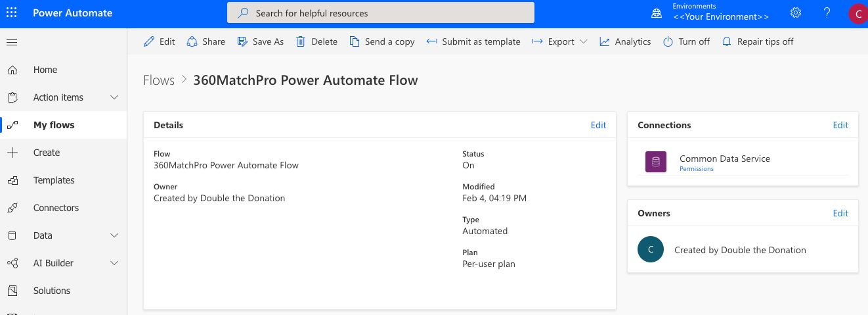The height and width of the screenshot is (315, 868).
Task: Open the Help question mark icon
Action: point(827,12)
